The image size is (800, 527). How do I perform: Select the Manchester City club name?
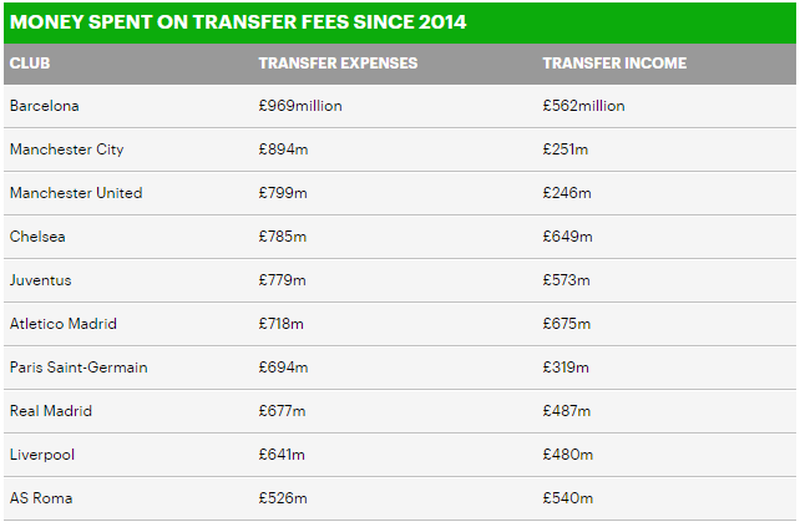[x=67, y=150]
